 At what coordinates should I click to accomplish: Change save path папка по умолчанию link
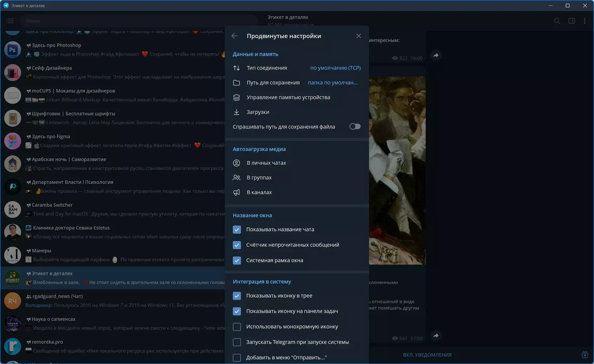pos(332,82)
